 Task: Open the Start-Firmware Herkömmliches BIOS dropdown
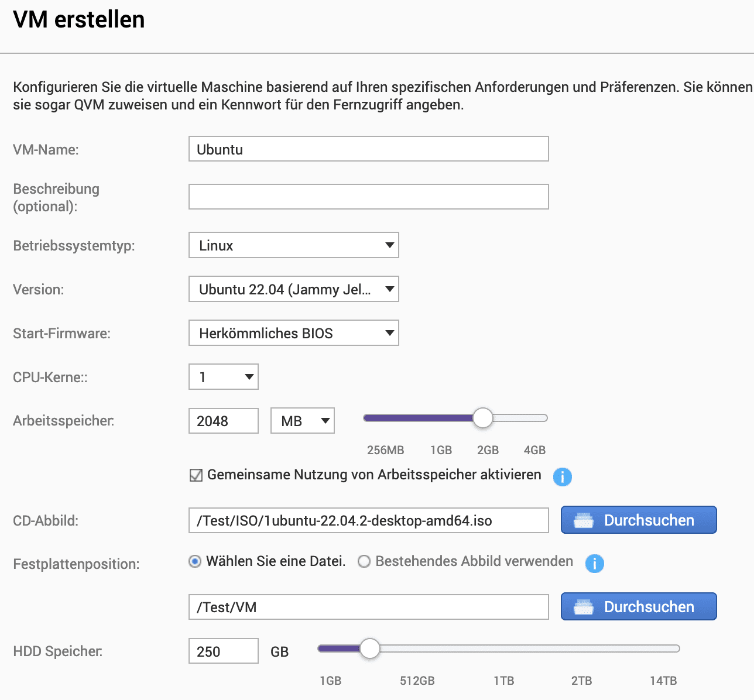coord(294,333)
